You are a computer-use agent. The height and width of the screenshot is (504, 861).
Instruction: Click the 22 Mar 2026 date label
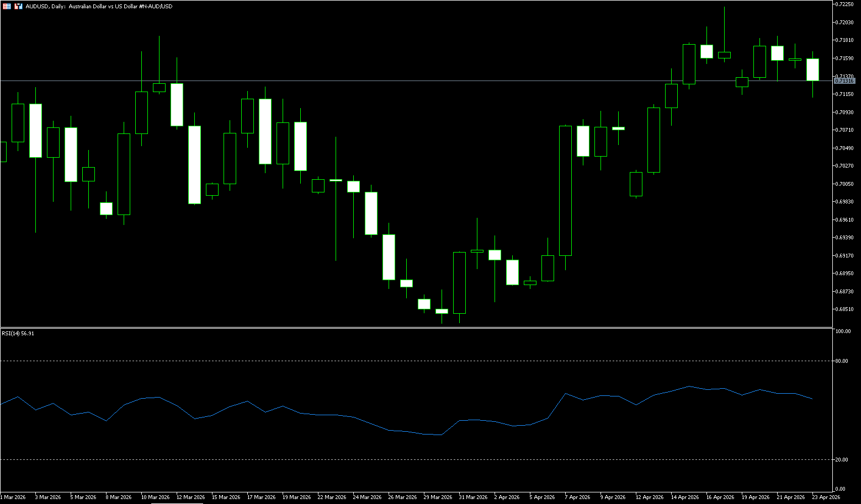click(330, 497)
